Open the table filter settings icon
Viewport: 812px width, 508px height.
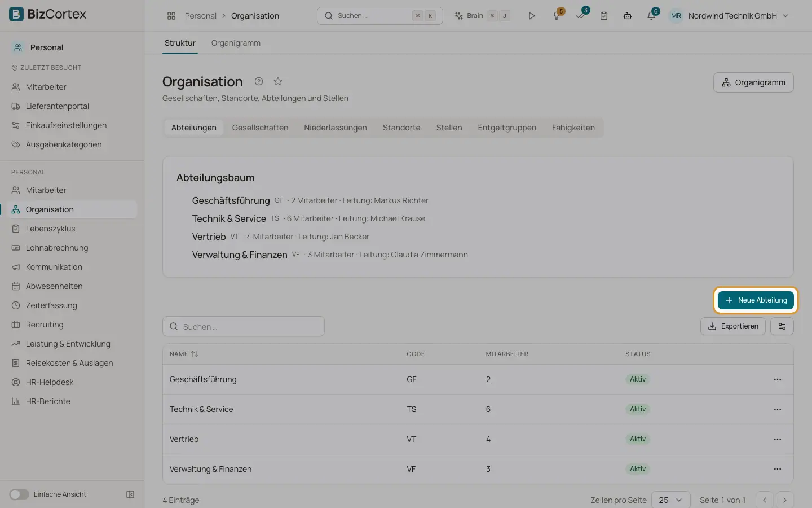click(x=782, y=326)
